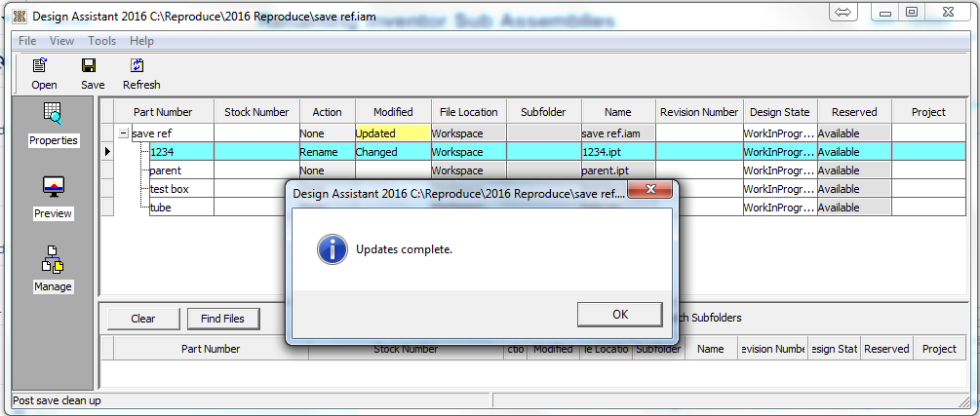The height and width of the screenshot is (416, 980).
Task: Collapse the save ref tree node
Action: pyautogui.click(x=123, y=133)
